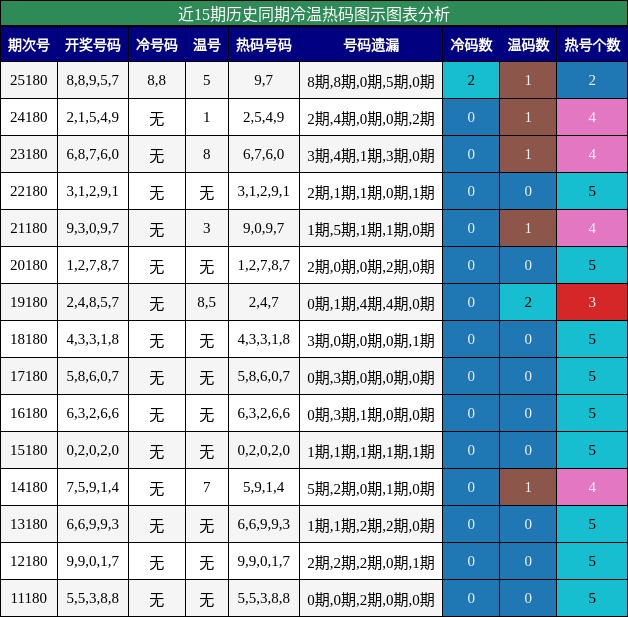Select period number 18180
This screenshot has width=628, height=617.
pos(29,339)
